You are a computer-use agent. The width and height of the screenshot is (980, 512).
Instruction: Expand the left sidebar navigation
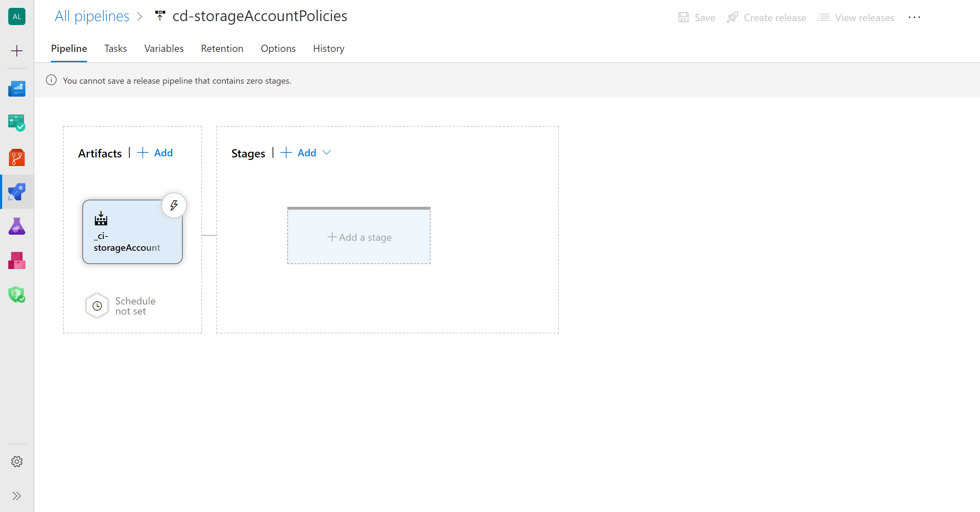(18, 495)
